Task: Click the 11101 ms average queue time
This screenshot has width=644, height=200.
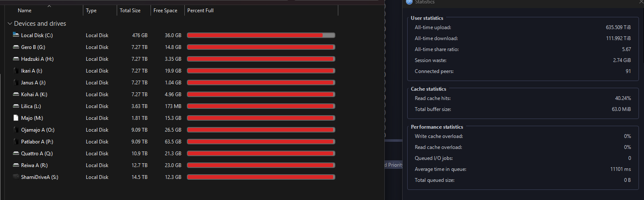Action: pos(621,169)
